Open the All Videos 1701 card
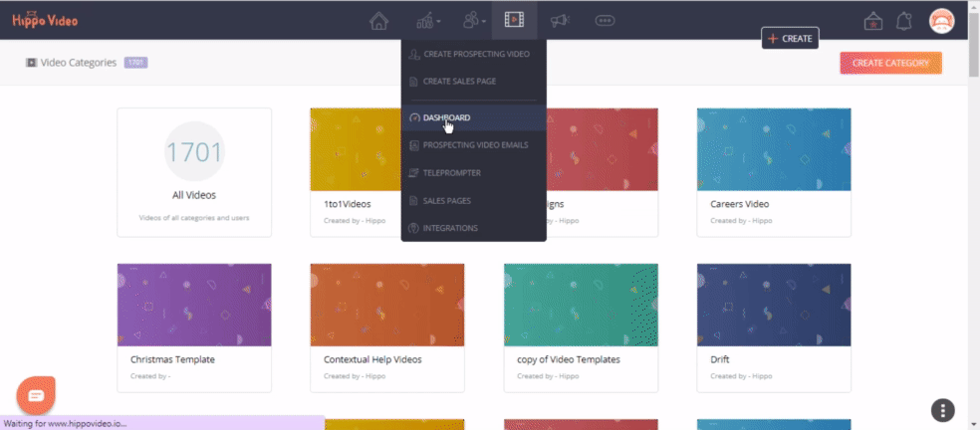The height and width of the screenshot is (430, 980). pyautogui.click(x=194, y=172)
